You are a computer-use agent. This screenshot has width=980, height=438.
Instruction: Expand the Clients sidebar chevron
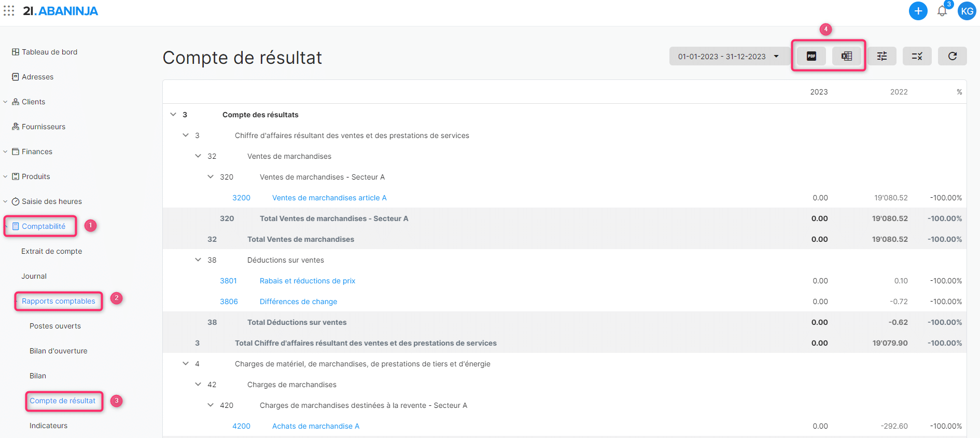click(5, 102)
